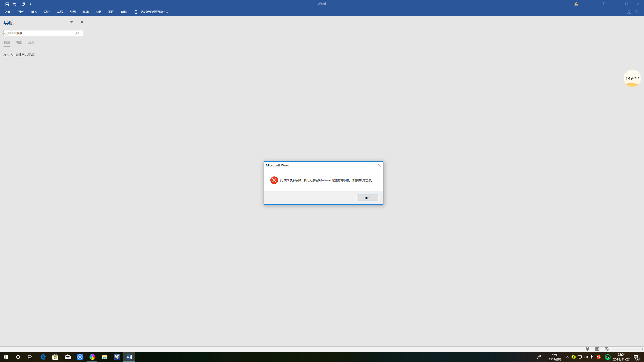Open the Windows Start menu
The image size is (644, 362).
6,357
